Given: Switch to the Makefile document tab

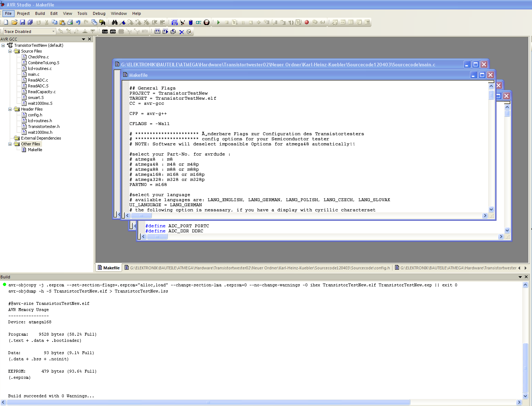Looking at the screenshot, I should [x=109, y=268].
